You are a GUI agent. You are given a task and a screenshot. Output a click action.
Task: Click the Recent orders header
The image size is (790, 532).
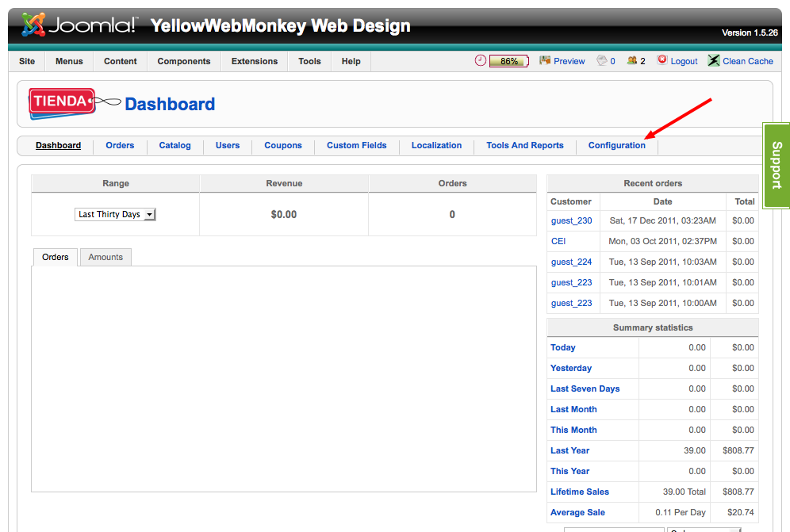(653, 183)
